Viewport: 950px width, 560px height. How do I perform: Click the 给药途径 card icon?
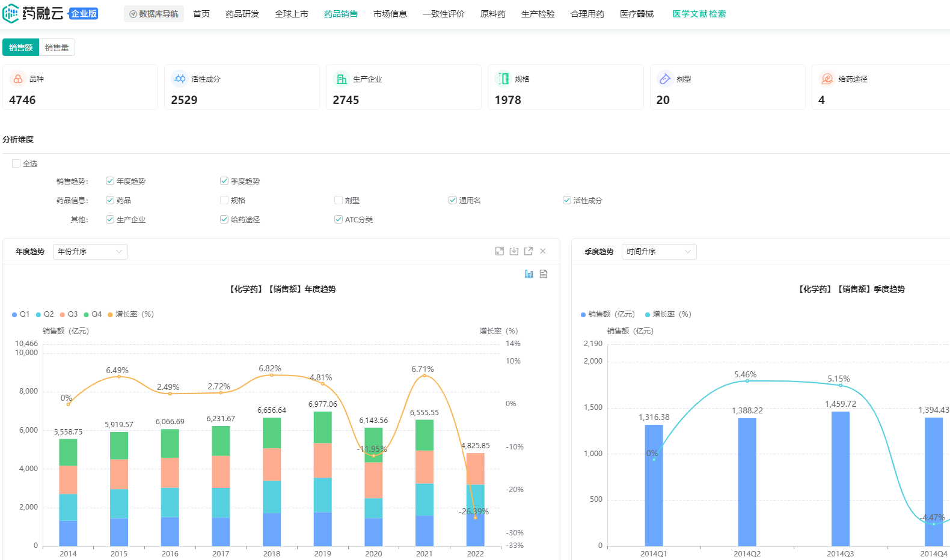click(x=827, y=79)
